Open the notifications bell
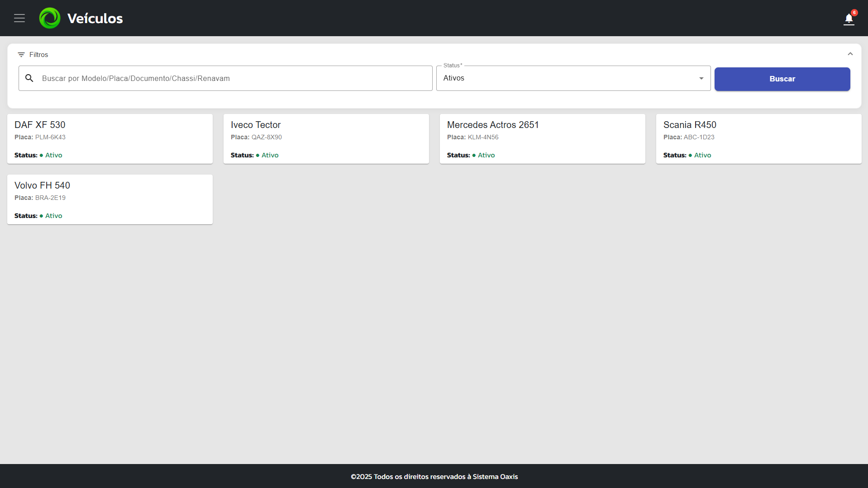This screenshot has width=868, height=488. [x=849, y=19]
